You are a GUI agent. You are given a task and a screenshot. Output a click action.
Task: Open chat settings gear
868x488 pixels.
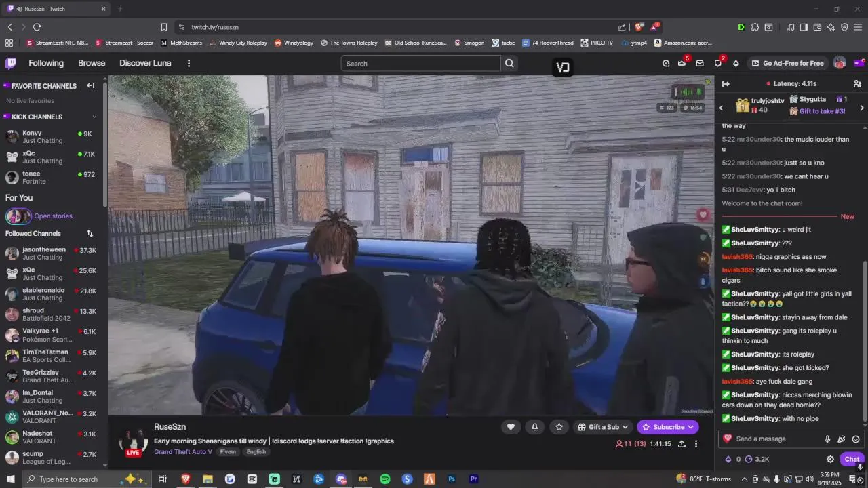click(830, 459)
